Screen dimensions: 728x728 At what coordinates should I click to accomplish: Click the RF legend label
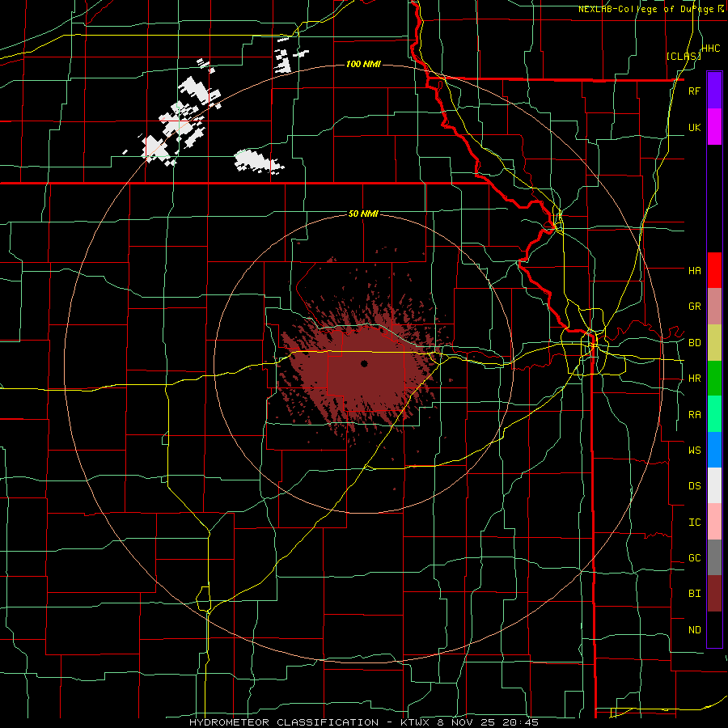(x=694, y=91)
